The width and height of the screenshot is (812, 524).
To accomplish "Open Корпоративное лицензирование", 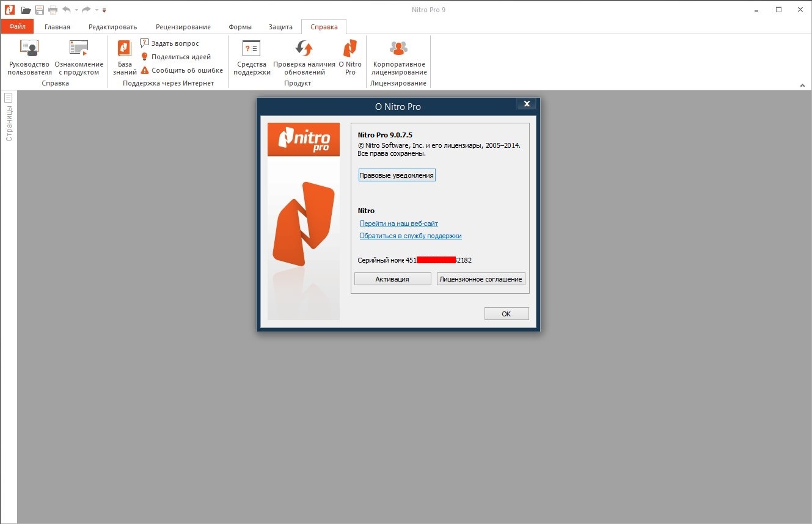I will coord(399,57).
